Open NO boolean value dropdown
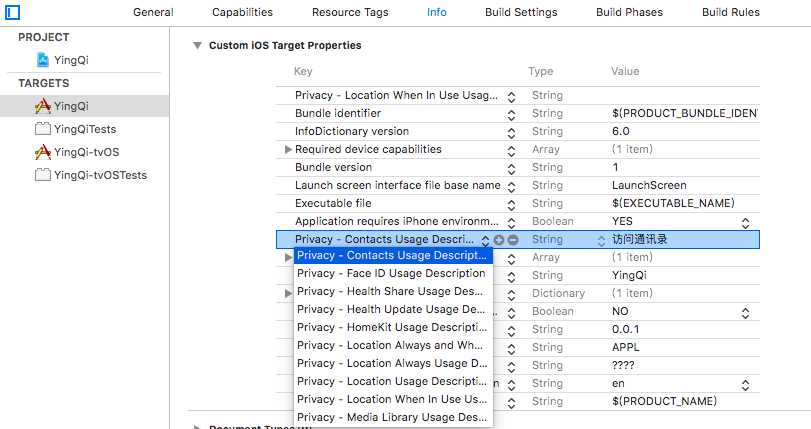 pyautogui.click(x=745, y=313)
